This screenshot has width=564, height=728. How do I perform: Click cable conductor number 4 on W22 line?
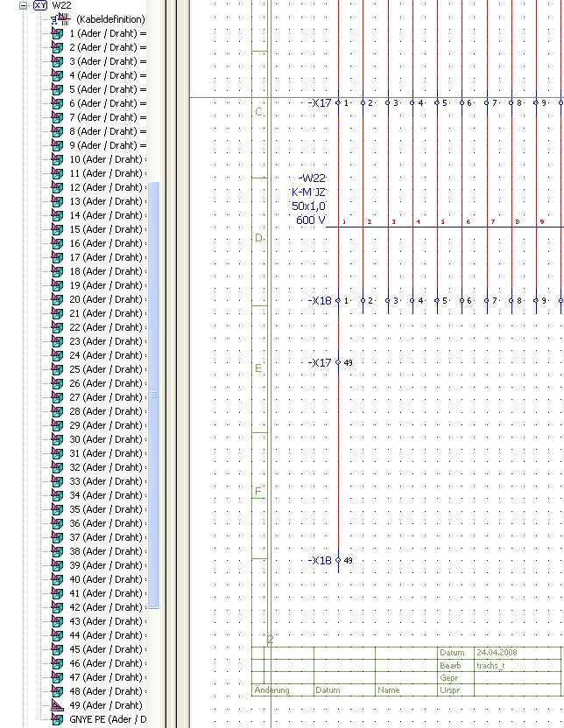tap(418, 222)
